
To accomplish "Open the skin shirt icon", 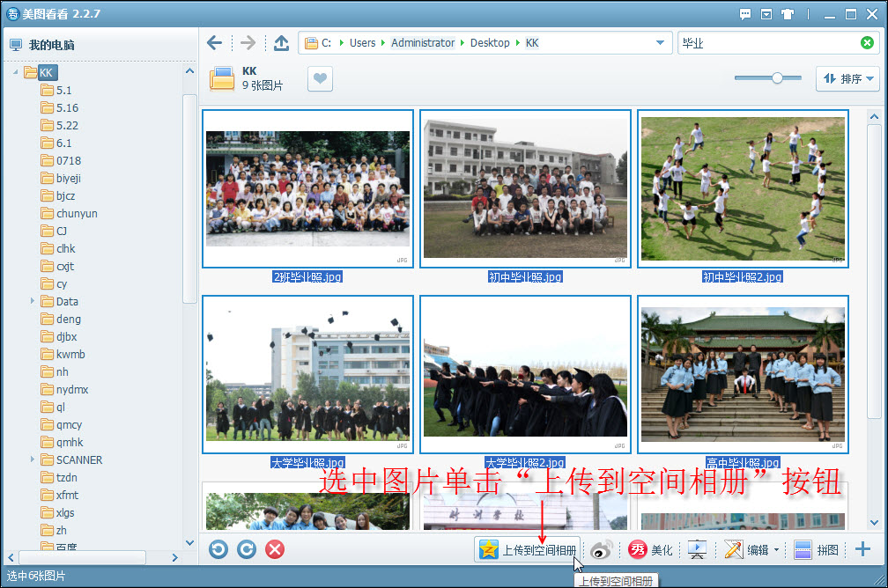I will coord(788,14).
